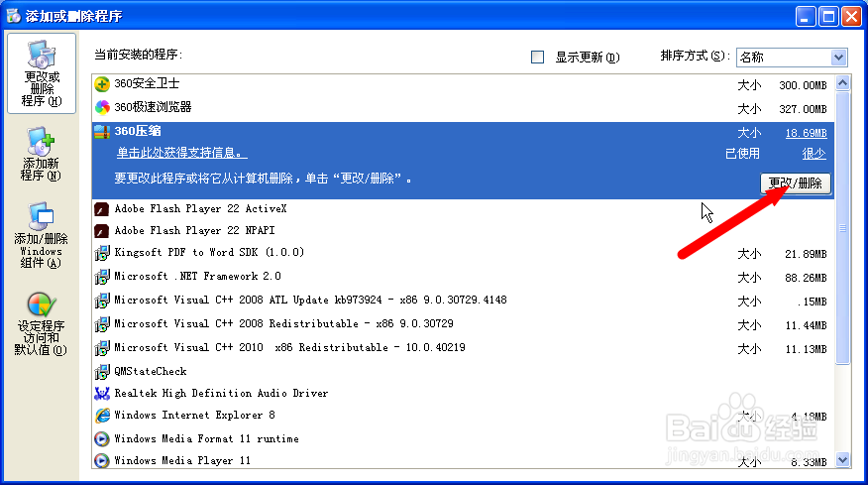Click the QMStateCheck installer icon
Viewport: 868px width, 485px height.
(102, 372)
